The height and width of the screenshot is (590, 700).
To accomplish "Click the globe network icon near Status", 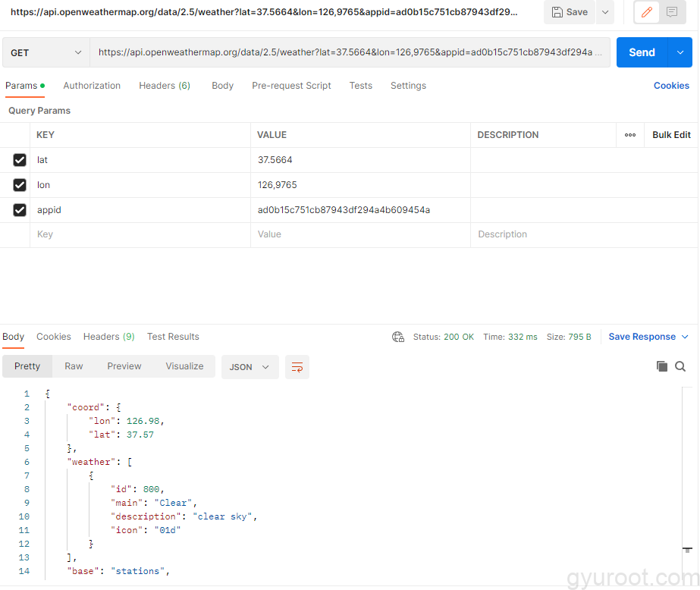I will pyautogui.click(x=398, y=337).
